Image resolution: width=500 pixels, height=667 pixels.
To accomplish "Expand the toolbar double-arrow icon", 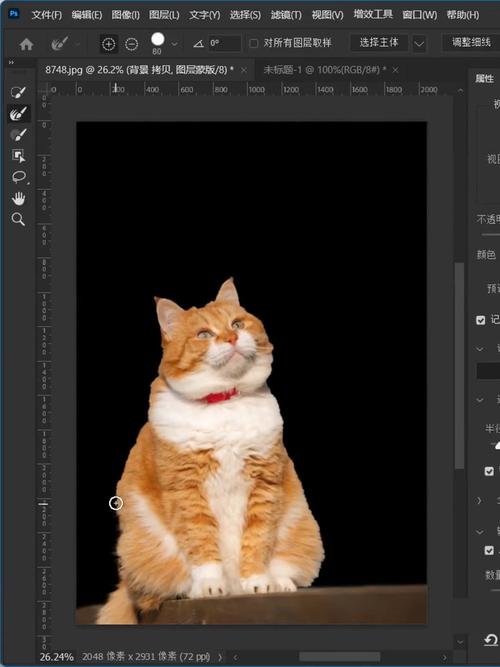I will [11, 62].
